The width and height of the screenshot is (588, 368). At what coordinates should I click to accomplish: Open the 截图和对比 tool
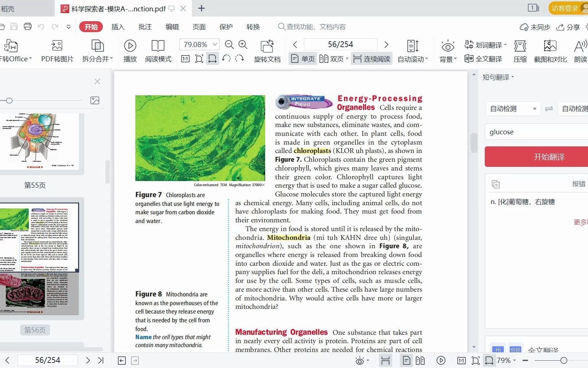[x=550, y=51]
